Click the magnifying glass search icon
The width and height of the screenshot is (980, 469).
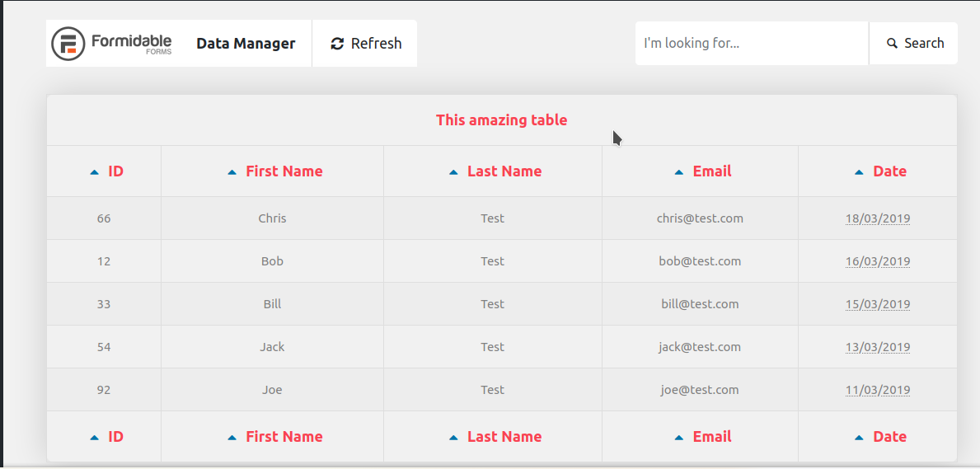(892, 43)
